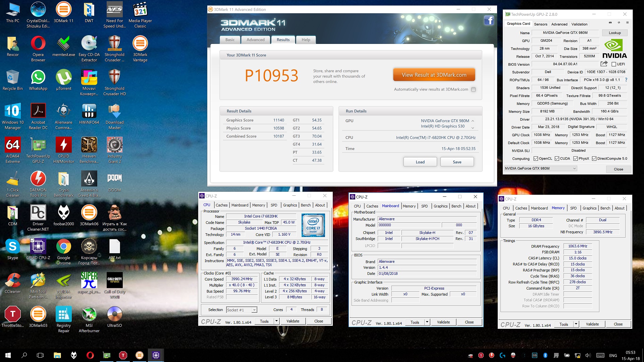
Task: Open Sensors tab in GPU-Z
Action: click(540, 24)
